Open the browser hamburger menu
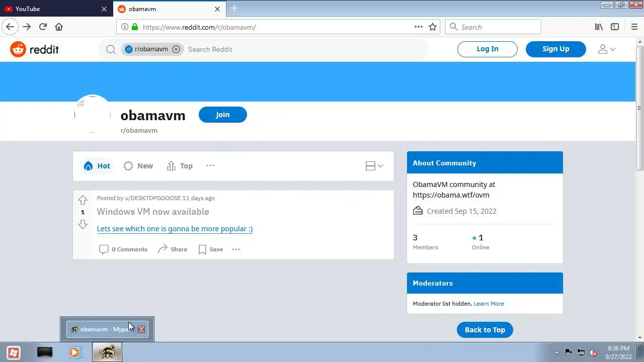This screenshot has height=362, width=644. tap(634, 27)
